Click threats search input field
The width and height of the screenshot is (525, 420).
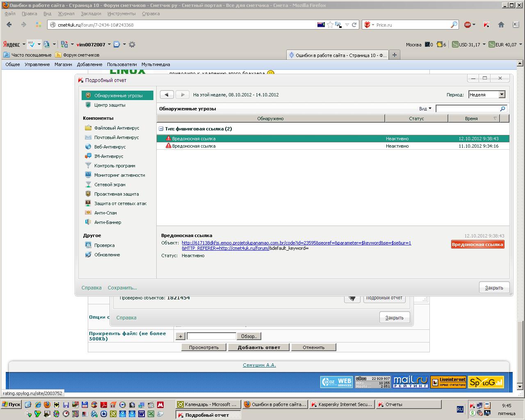click(468, 109)
